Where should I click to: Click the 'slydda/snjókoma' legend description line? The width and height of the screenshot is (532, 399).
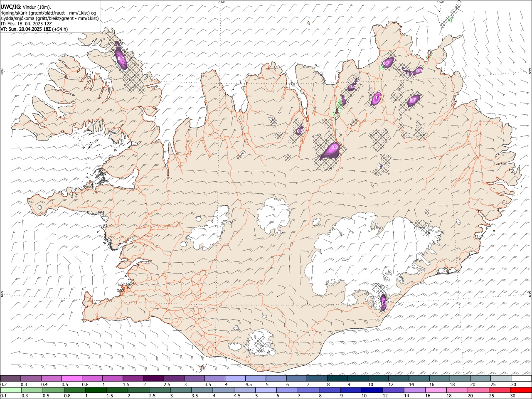[49, 18]
